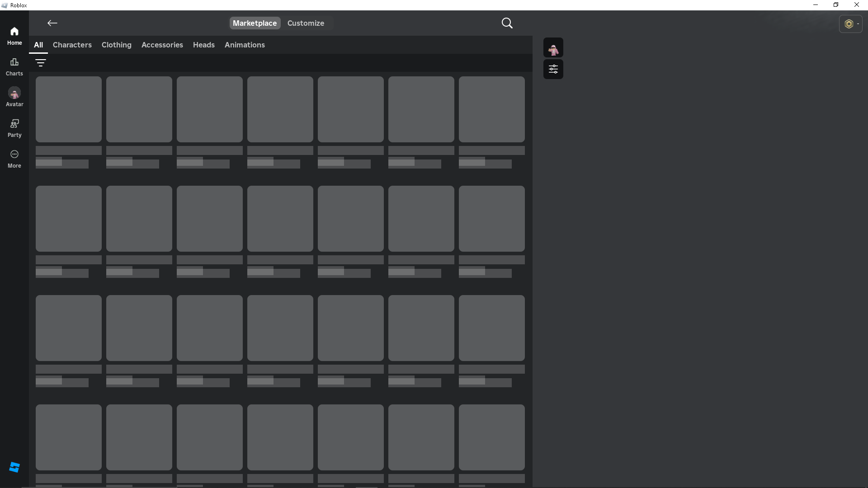Viewport: 868px width, 488px height.
Task: Switch to Marketplace view
Action: click(255, 23)
